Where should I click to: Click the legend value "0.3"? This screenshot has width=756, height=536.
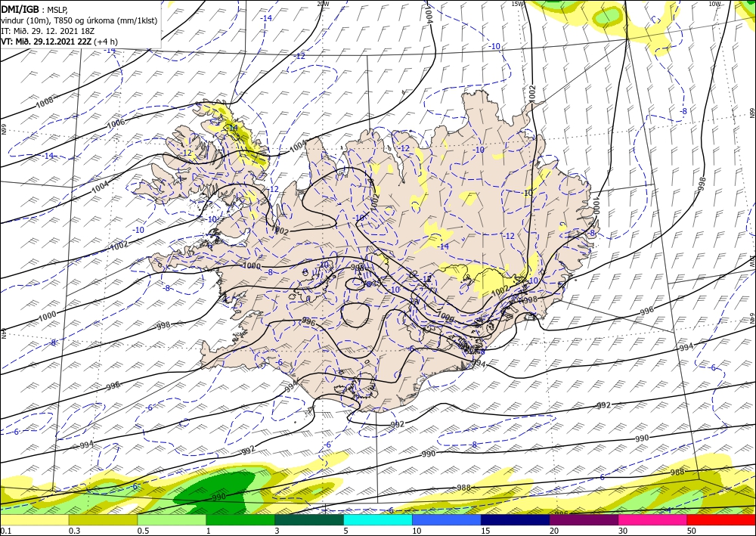tap(74, 531)
